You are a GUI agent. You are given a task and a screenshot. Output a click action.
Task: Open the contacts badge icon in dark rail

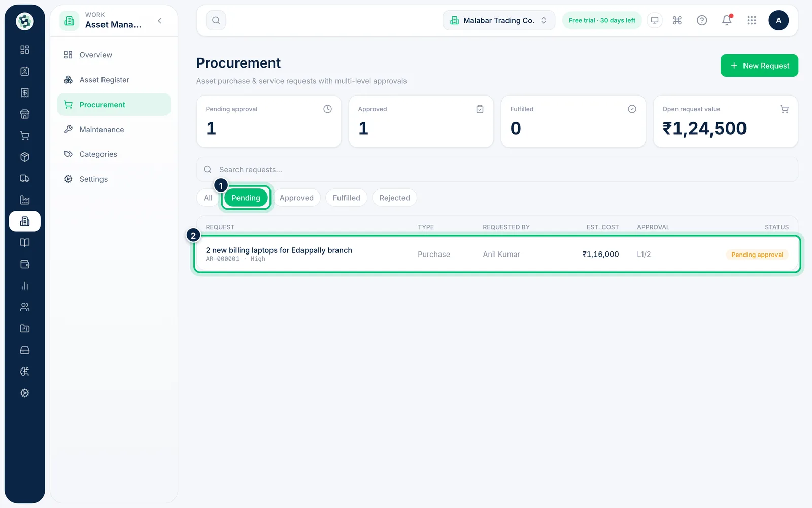point(24,71)
